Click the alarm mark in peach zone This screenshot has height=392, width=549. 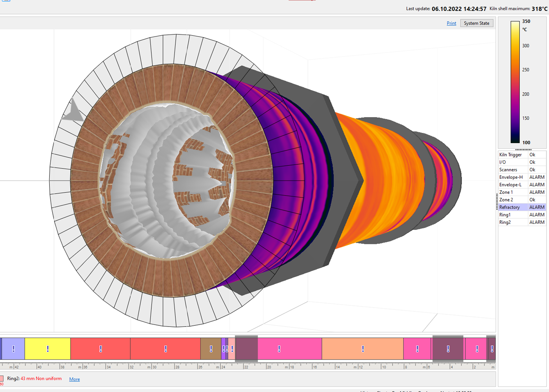coord(363,348)
